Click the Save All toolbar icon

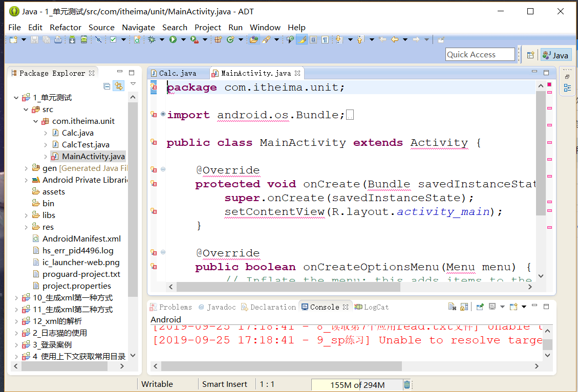click(46, 39)
